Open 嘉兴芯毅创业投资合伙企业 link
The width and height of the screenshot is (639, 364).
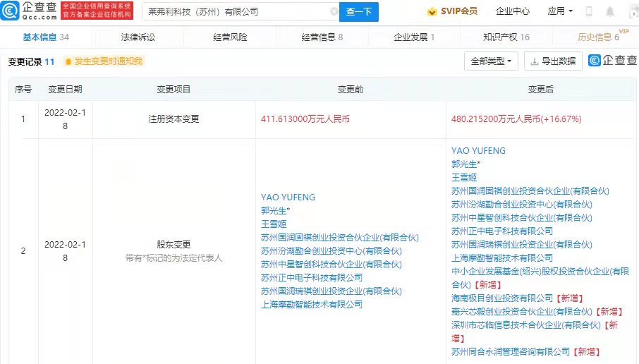pyautogui.click(x=522, y=312)
